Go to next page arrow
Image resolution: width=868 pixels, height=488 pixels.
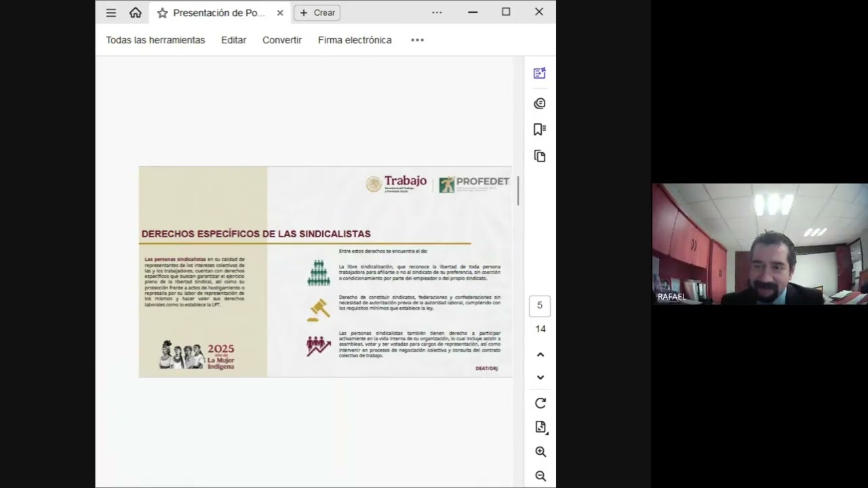(540, 378)
